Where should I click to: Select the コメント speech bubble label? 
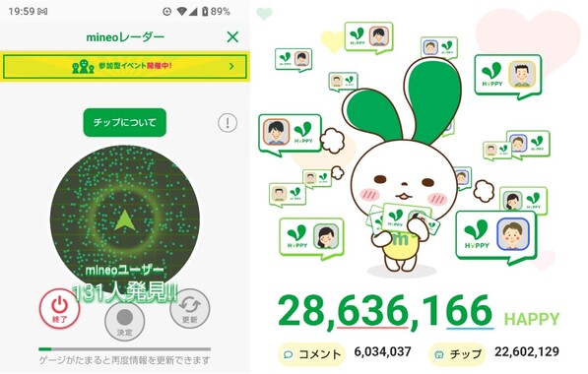tap(311, 353)
